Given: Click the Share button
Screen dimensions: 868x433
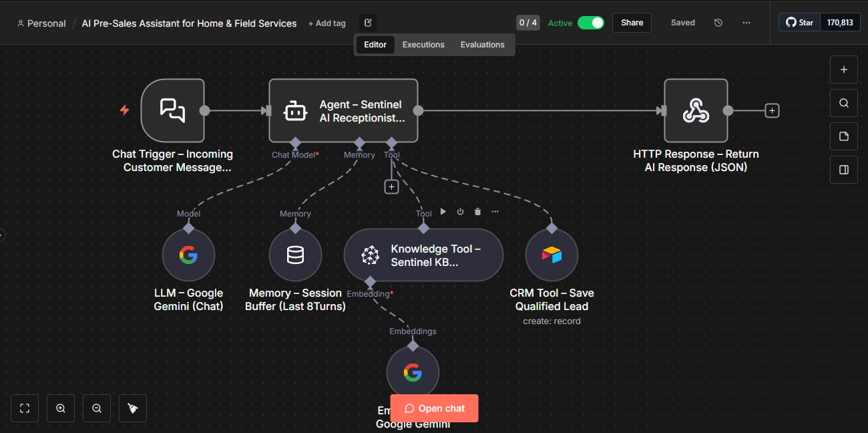Looking at the screenshot, I should [x=631, y=22].
